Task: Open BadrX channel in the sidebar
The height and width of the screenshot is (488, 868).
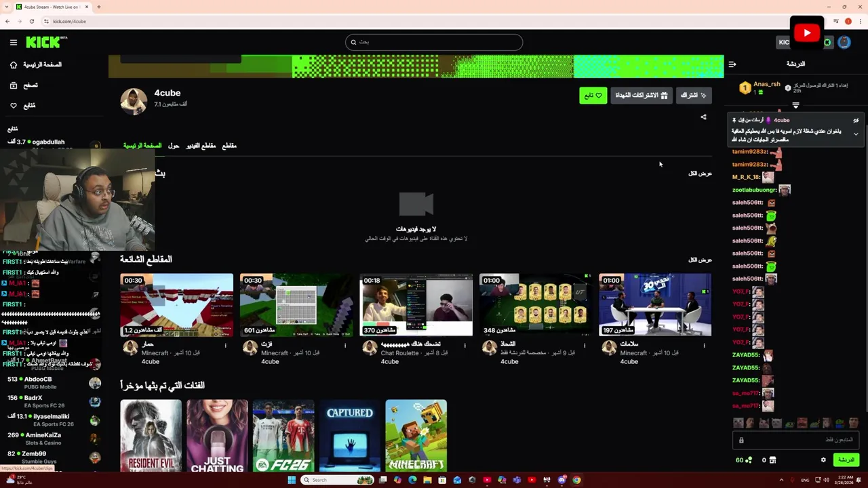Action: (x=53, y=401)
